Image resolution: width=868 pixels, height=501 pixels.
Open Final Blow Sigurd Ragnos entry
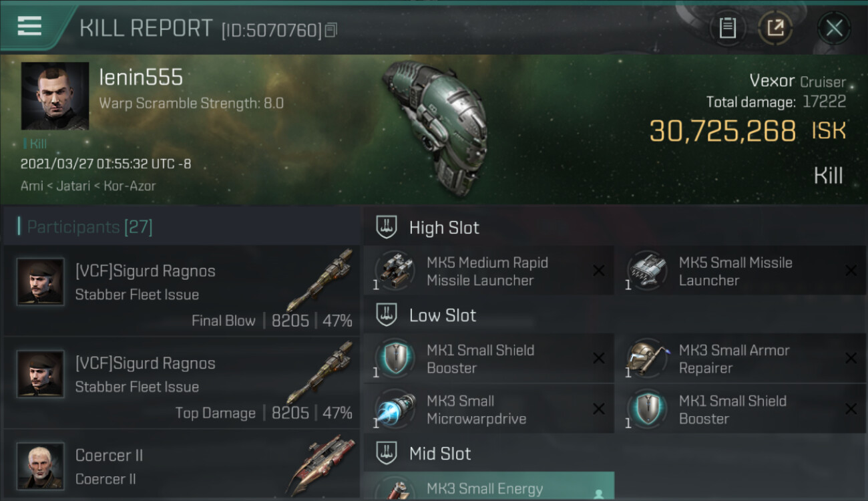[x=182, y=290]
